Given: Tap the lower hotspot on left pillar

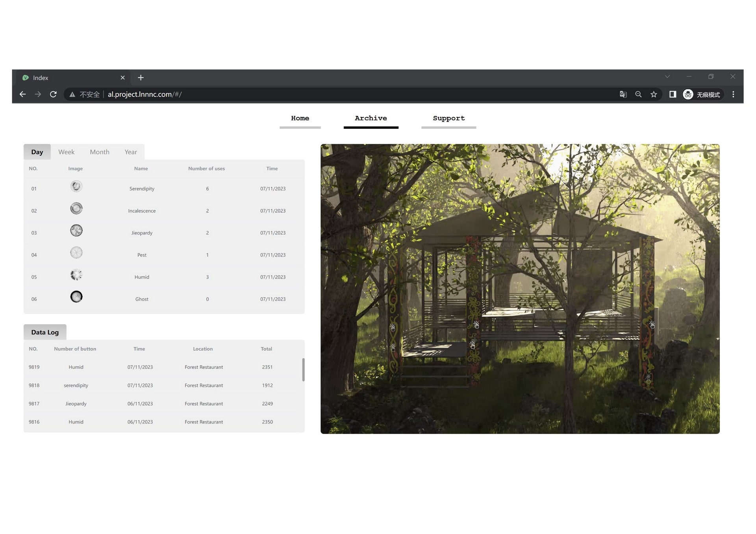Looking at the screenshot, I should point(393,347).
